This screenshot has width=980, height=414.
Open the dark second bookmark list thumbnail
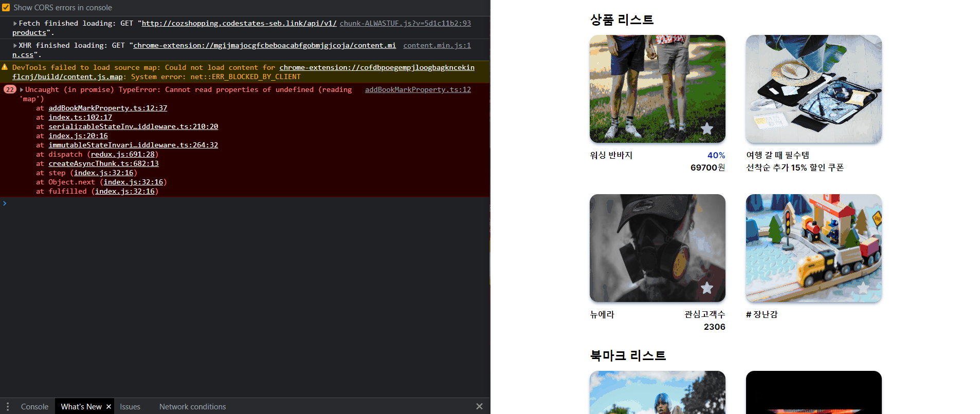point(814,392)
